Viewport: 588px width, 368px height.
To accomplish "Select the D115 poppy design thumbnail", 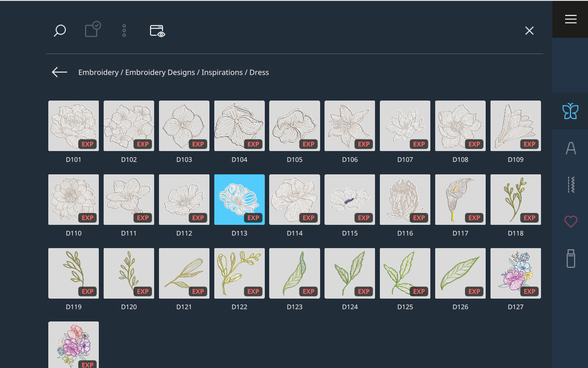I will [350, 200].
